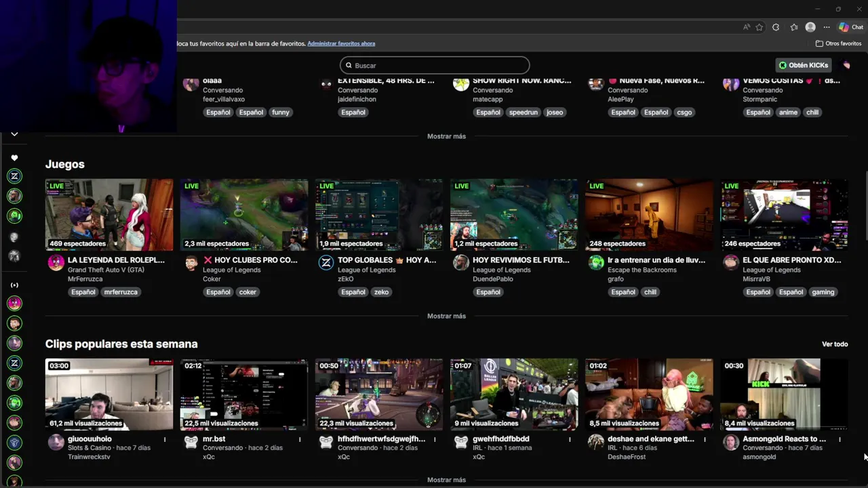Click Escape the Backrooms category link
868x488 pixels.
point(642,270)
